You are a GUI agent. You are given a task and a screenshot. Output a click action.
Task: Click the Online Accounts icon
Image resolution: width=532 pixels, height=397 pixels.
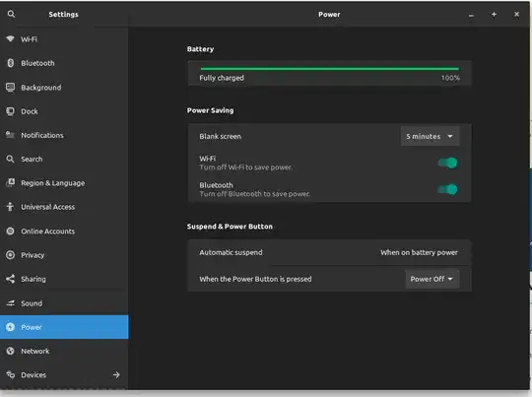tap(10, 232)
